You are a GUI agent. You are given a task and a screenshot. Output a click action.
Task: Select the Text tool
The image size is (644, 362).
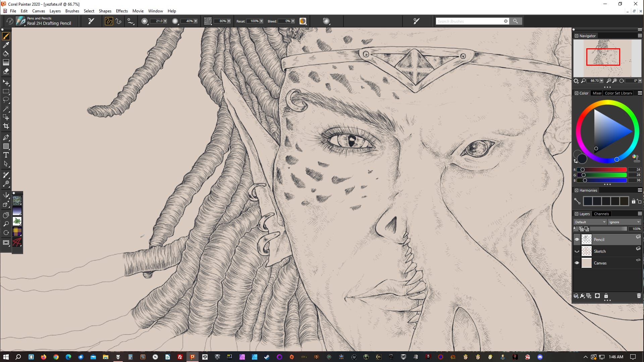coord(6,155)
